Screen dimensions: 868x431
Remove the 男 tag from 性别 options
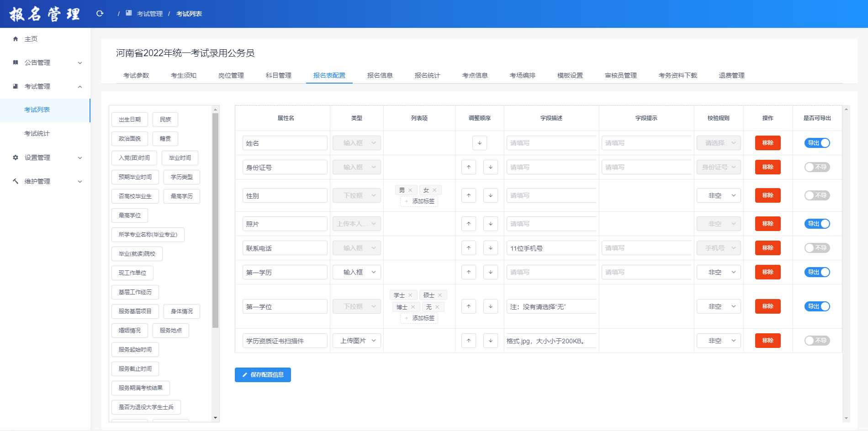tap(410, 190)
